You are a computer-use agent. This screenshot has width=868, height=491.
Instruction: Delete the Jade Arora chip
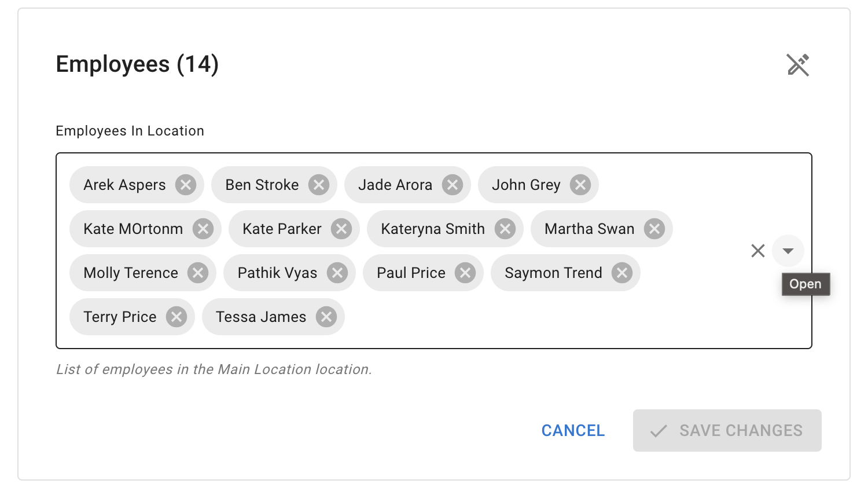coord(453,185)
